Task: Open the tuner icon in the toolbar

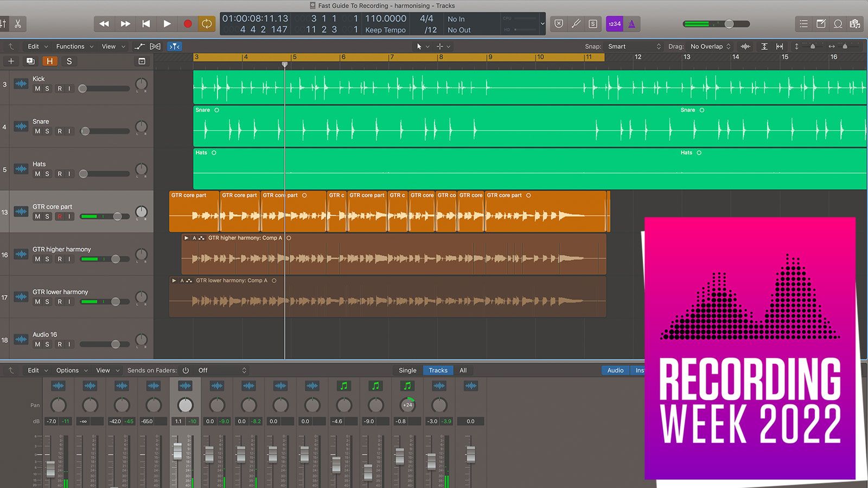Action: (x=575, y=23)
